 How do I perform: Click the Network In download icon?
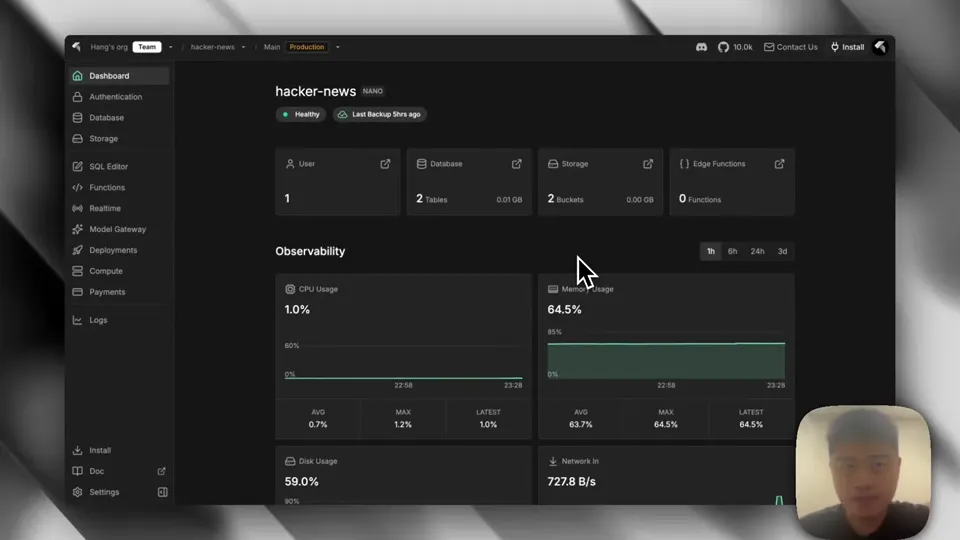[x=553, y=461]
